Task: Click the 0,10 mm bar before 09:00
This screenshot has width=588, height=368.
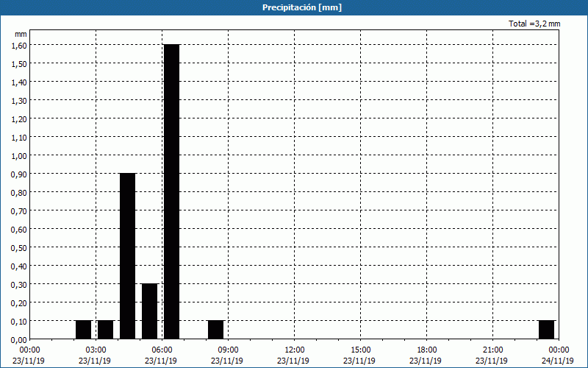Action: click(215, 330)
